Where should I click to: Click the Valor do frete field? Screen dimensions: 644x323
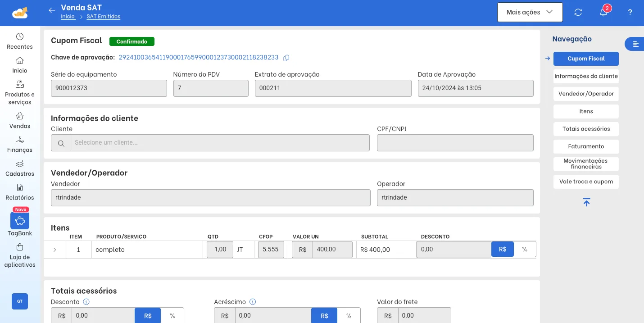pyautogui.click(x=425, y=316)
